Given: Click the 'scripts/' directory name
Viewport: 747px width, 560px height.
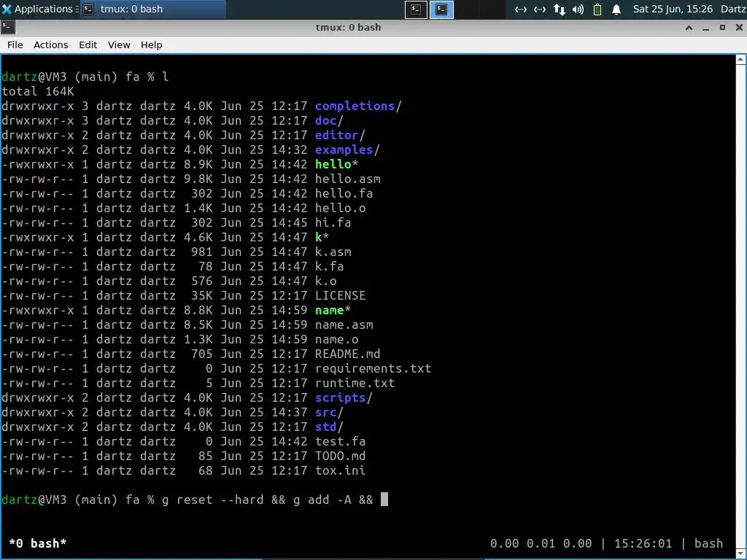Looking at the screenshot, I should coord(344,397).
